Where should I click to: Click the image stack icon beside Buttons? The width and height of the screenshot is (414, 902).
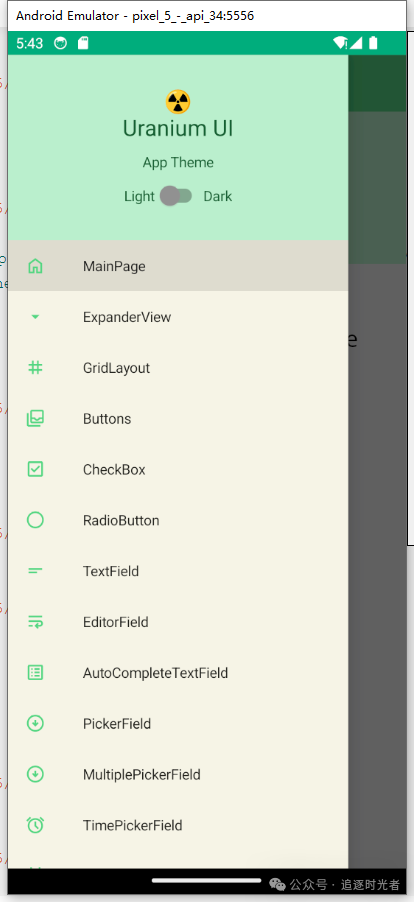point(36,418)
